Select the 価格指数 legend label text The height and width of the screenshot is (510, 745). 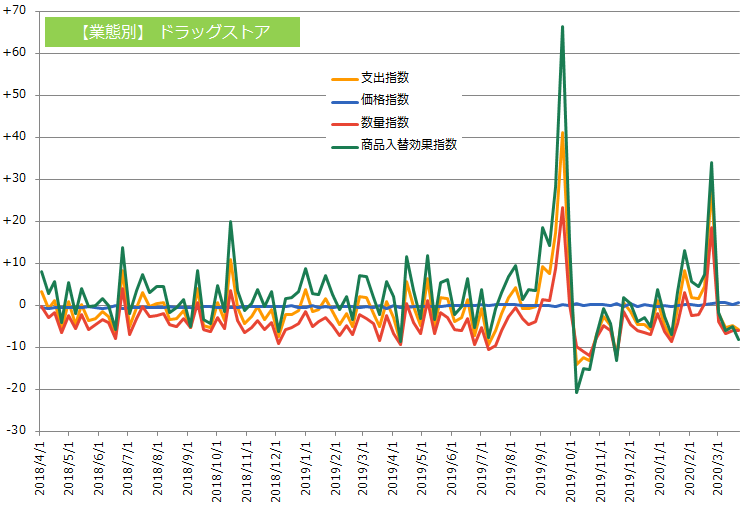point(384,100)
